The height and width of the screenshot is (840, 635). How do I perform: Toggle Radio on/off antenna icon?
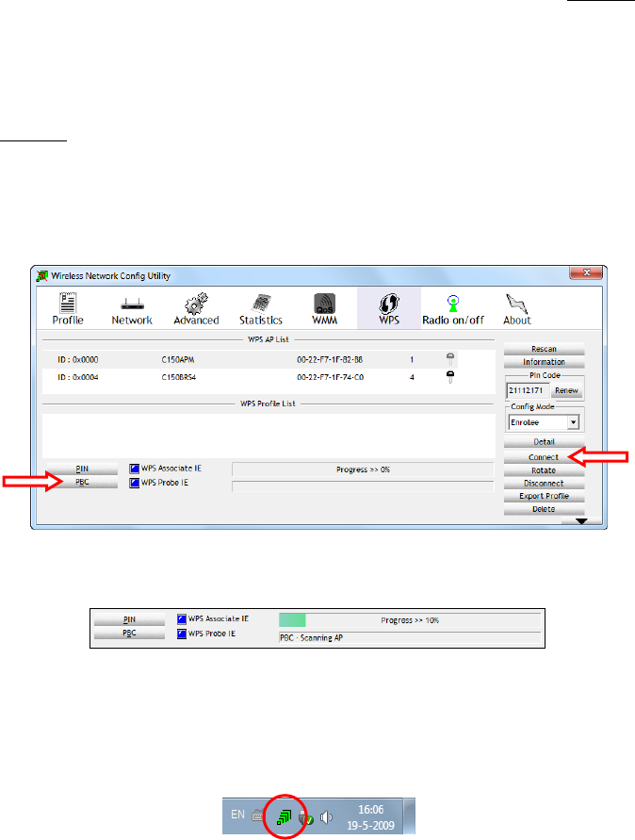pyautogui.click(x=453, y=304)
